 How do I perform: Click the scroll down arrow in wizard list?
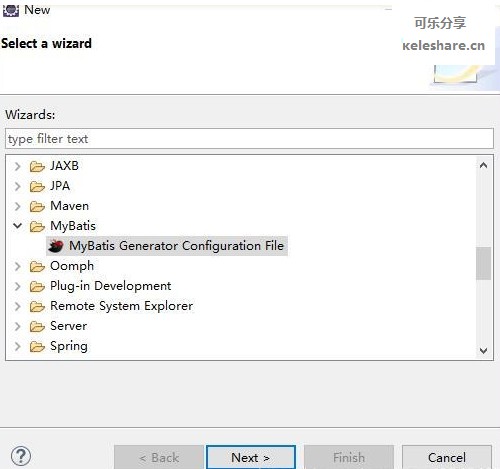pos(483,350)
